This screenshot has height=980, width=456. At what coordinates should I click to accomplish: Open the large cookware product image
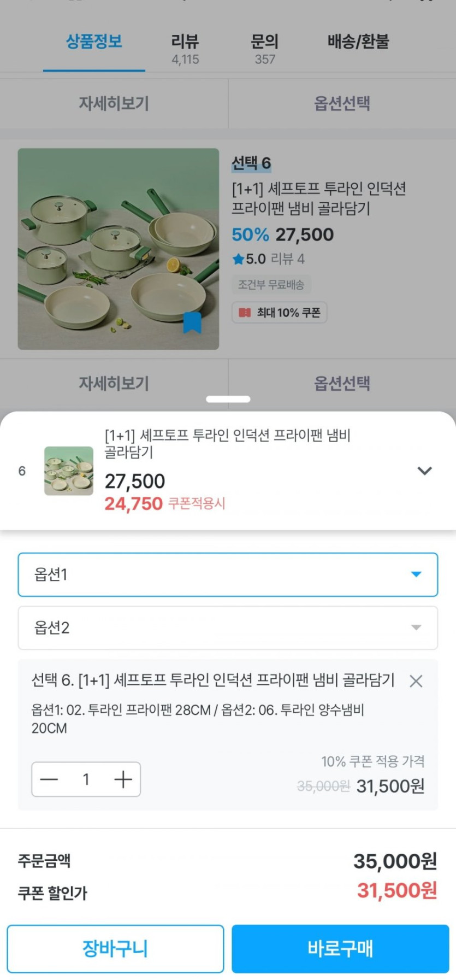[119, 249]
